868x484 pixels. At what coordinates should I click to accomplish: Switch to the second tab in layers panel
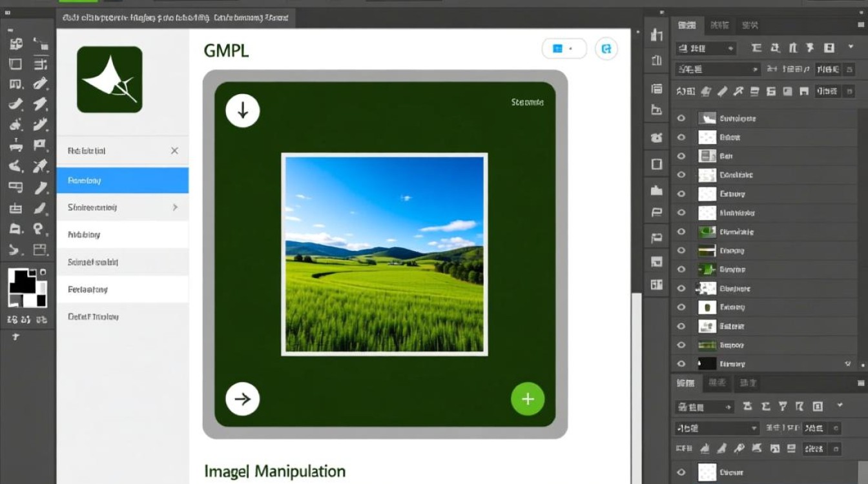(x=719, y=25)
